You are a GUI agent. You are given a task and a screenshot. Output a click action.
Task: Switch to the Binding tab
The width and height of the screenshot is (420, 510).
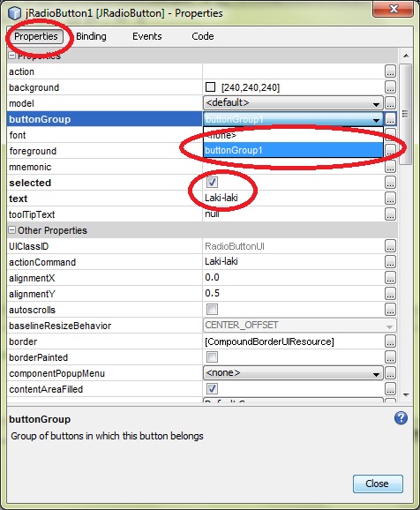point(91,36)
